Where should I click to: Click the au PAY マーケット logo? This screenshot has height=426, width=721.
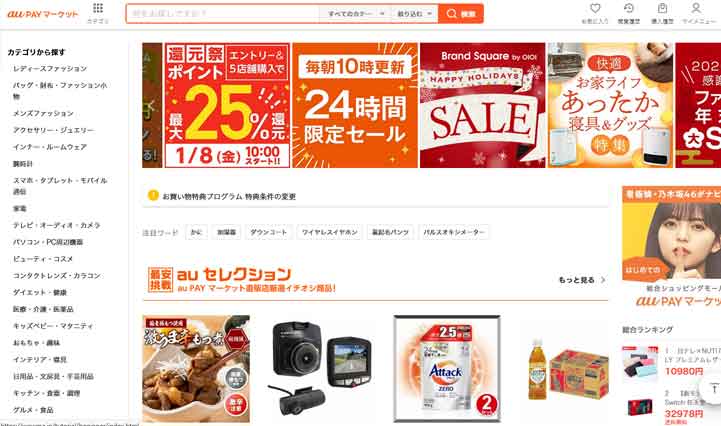pyautogui.click(x=43, y=14)
